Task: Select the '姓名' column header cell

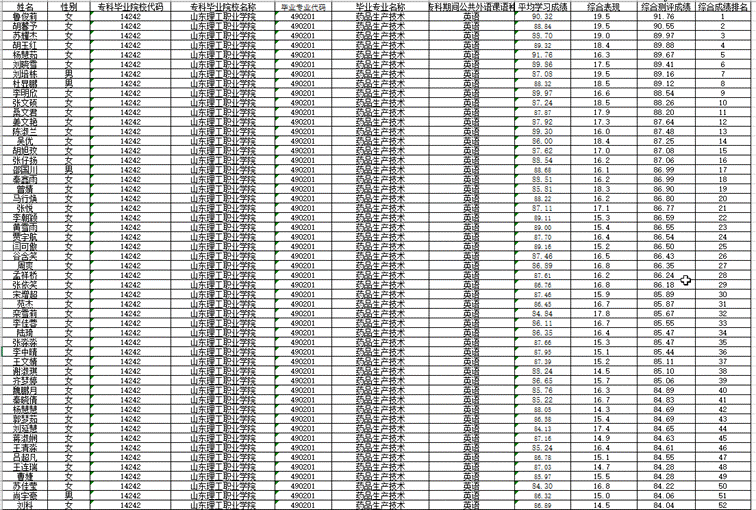Action: point(25,7)
